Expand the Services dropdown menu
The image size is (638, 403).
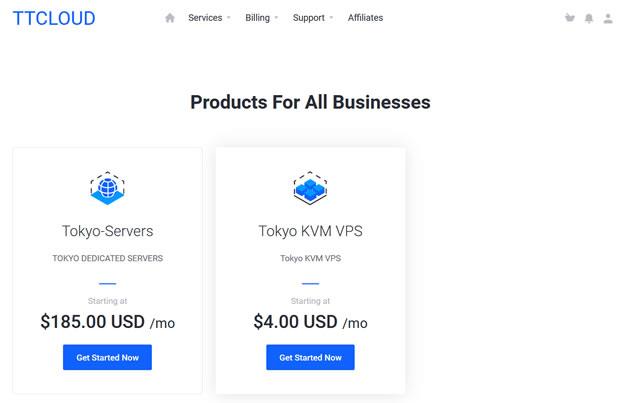pos(209,18)
